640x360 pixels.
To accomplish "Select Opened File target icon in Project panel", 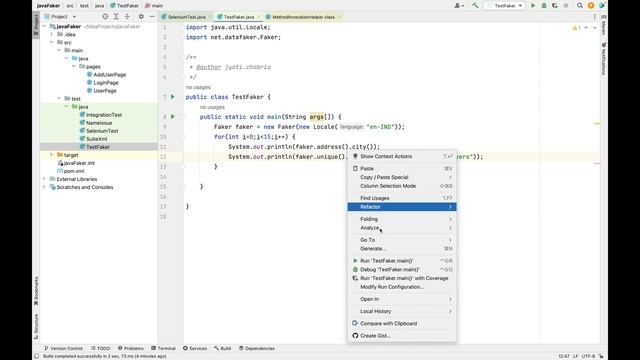I will tap(105, 17).
